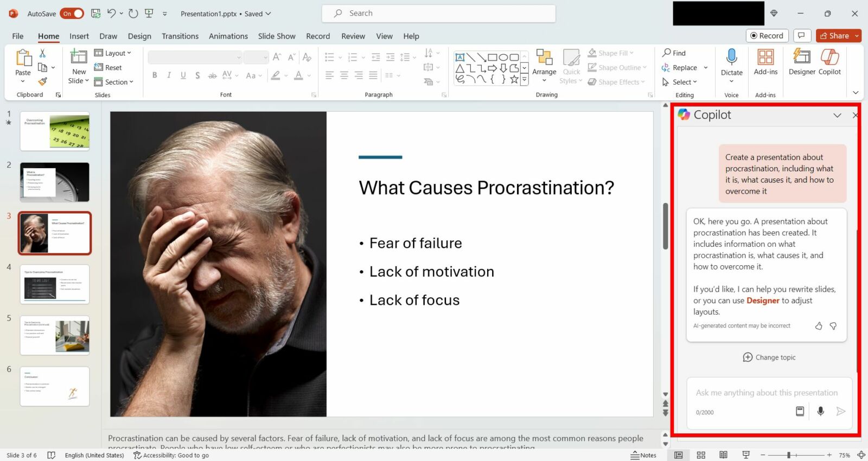Click the Copilot ribbon icon
The height and width of the screenshot is (461, 868).
click(829, 57)
